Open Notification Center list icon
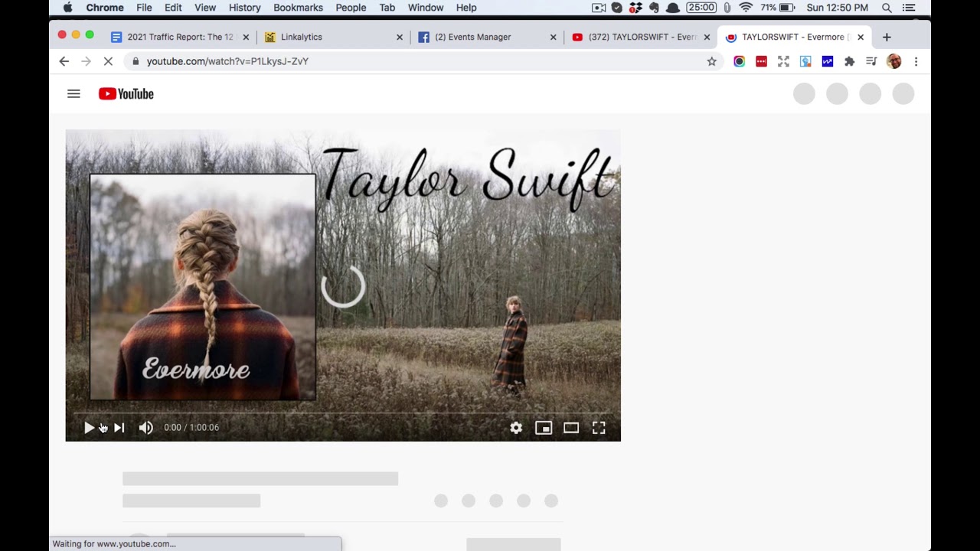This screenshot has height=551, width=980. coord(909,8)
